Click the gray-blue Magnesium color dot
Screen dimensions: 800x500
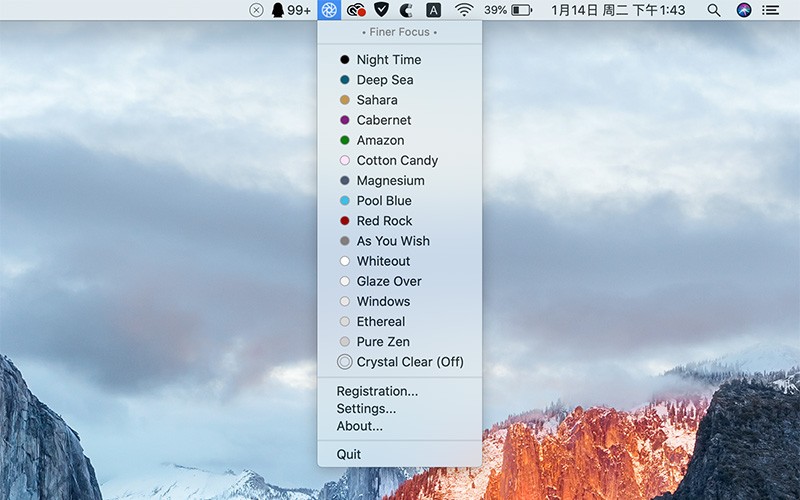click(345, 181)
